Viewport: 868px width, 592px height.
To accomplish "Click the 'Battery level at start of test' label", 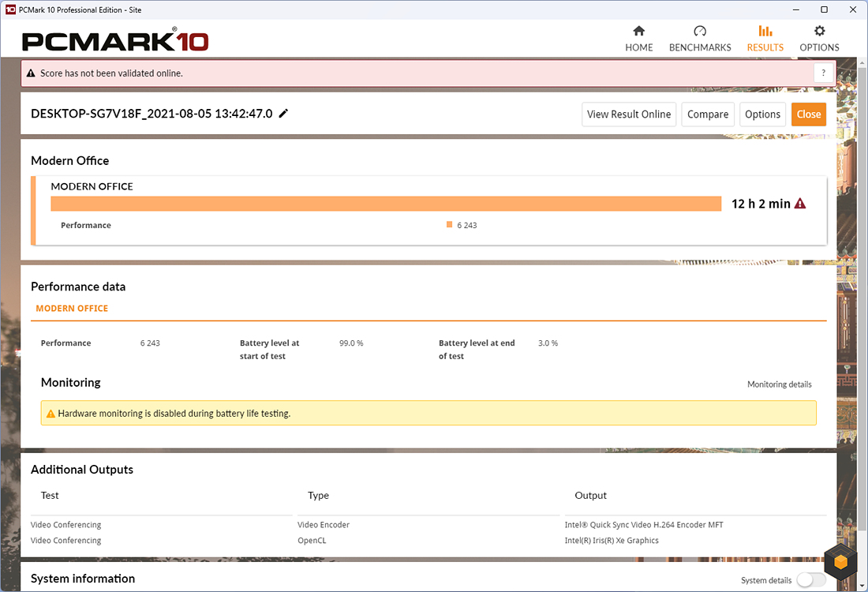I will (270, 350).
